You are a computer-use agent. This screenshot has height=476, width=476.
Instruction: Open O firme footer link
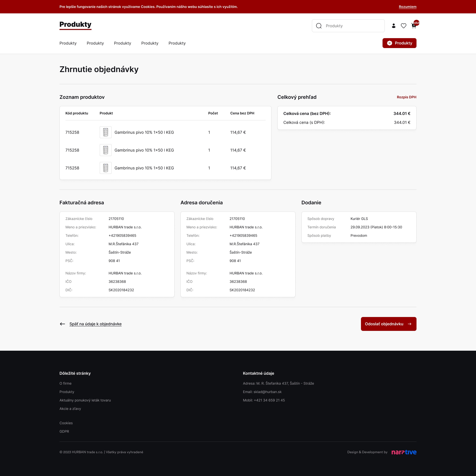(65, 383)
